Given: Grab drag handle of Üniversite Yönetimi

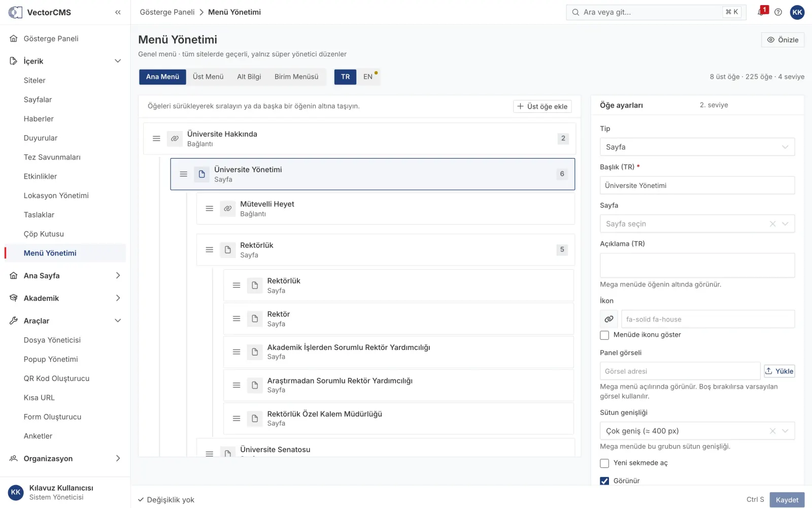Looking at the screenshot, I should 184,174.
